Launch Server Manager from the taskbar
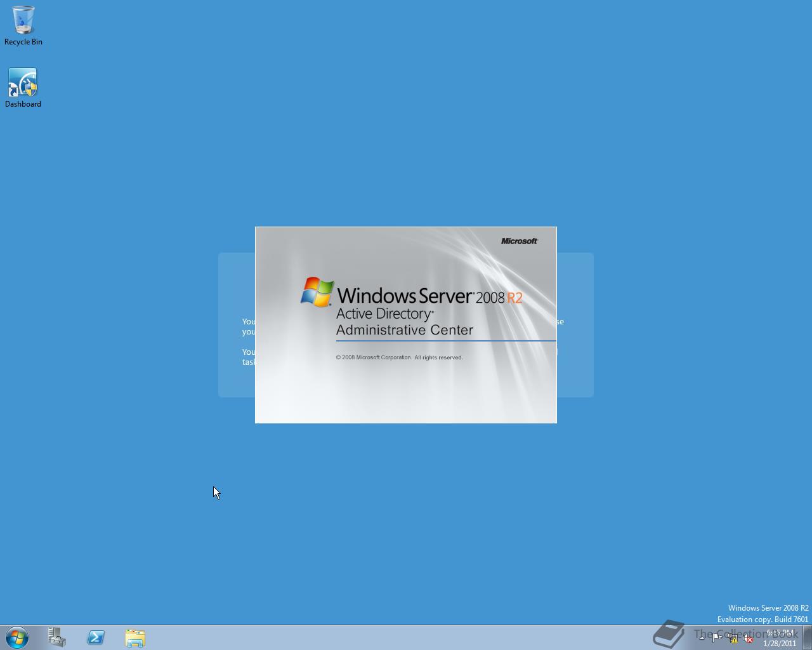This screenshot has width=812, height=650. 57,637
